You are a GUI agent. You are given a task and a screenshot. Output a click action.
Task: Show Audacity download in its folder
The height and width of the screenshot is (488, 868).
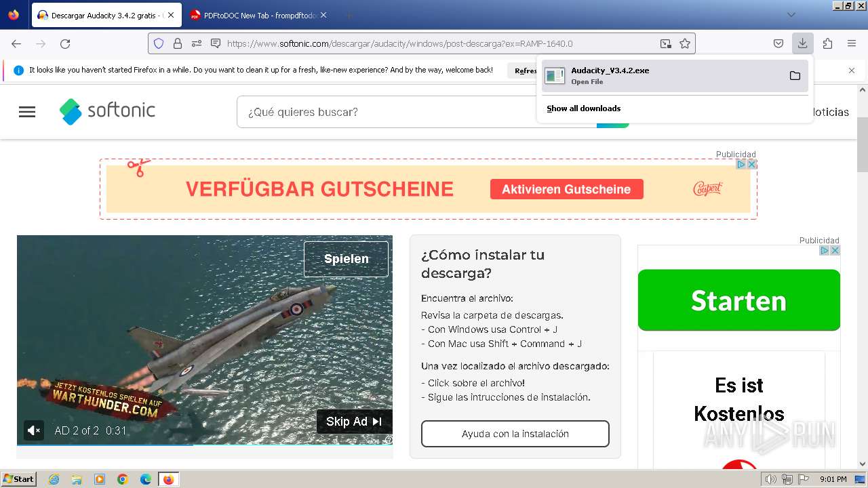coord(795,75)
